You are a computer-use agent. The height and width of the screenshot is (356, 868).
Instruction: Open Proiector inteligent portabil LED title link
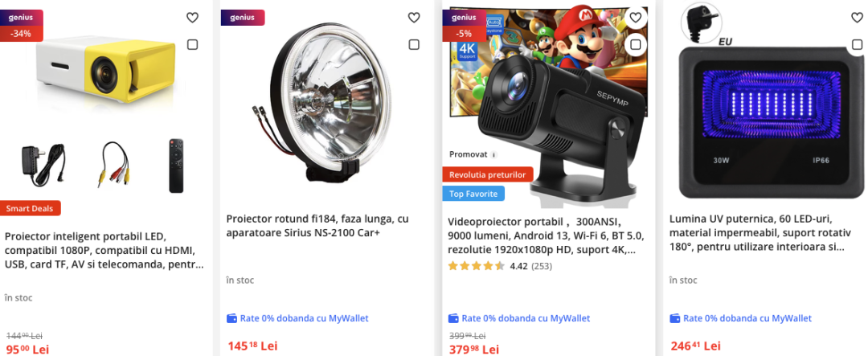(104, 250)
